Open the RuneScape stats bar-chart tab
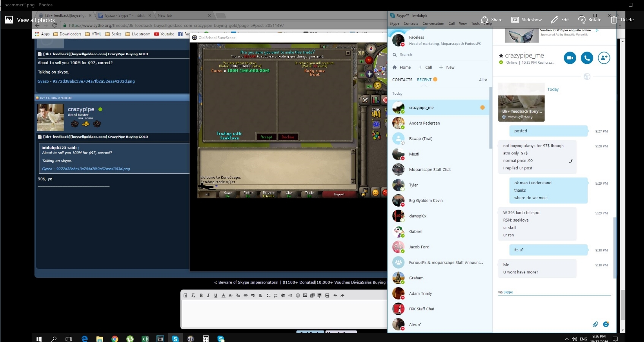 (x=375, y=100)
